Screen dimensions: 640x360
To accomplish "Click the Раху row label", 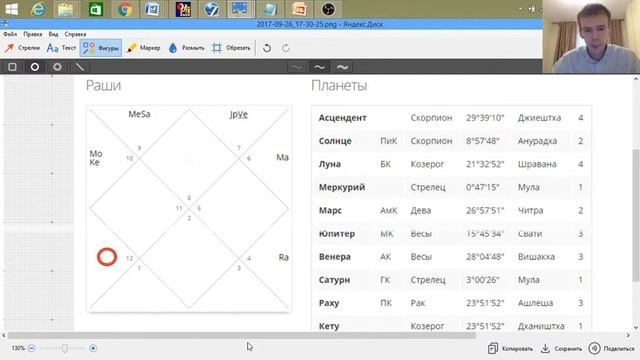I will 329,303.
